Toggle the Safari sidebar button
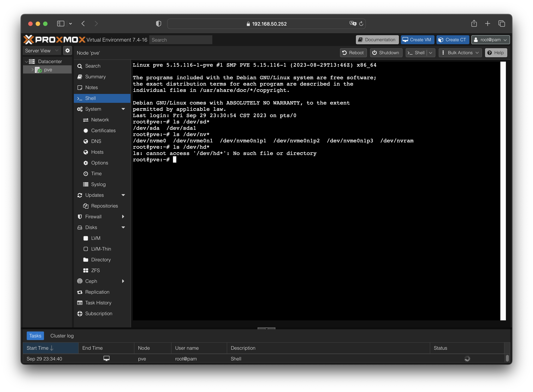533x392 pixels. click(x=61, y=24)
